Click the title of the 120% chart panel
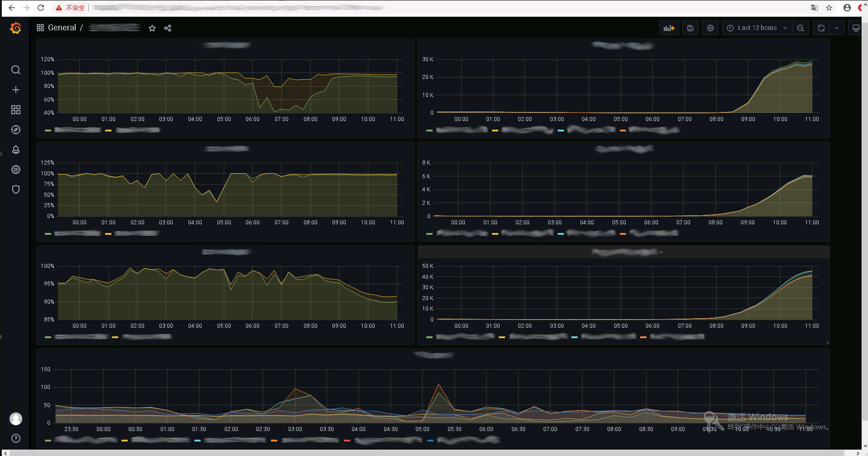868x456 pixels. (227, 45)
